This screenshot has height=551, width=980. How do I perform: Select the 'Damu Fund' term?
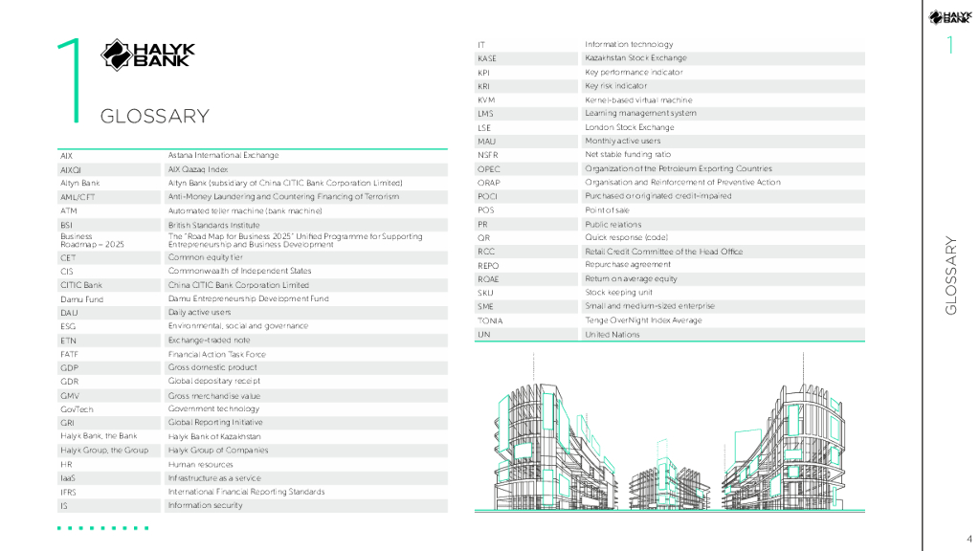pyautogui.click(x=82, y=299)
